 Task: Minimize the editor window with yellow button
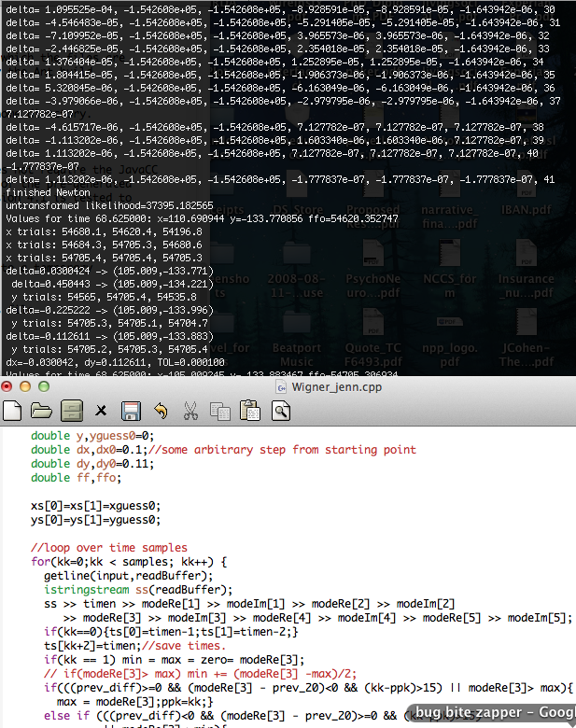27,385
